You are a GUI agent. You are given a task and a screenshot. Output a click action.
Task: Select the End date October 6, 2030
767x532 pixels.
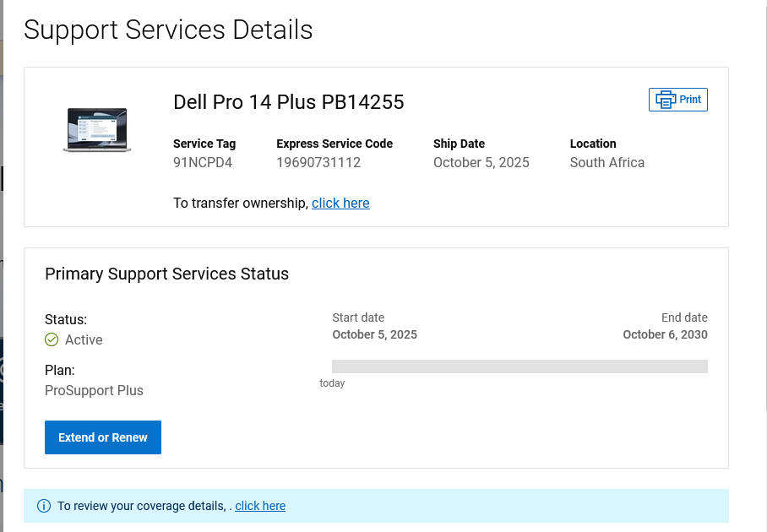[665, 334]
